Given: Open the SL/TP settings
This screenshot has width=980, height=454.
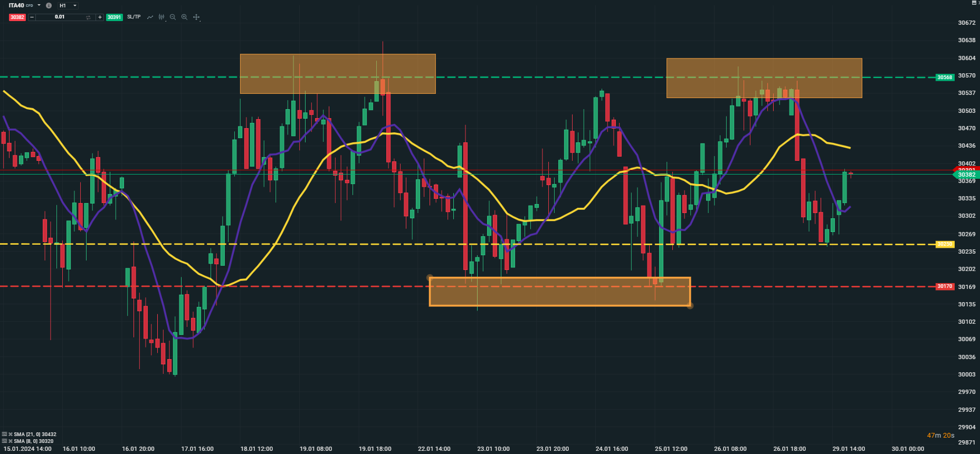Looking at the screenshot, I should point(134,17).
